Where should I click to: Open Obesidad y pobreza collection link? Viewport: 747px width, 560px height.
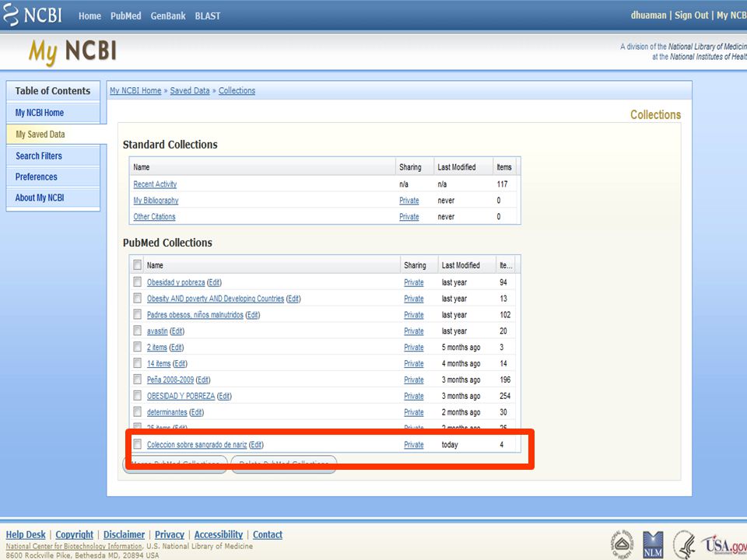pyautogui.click(x=176, y=282)
